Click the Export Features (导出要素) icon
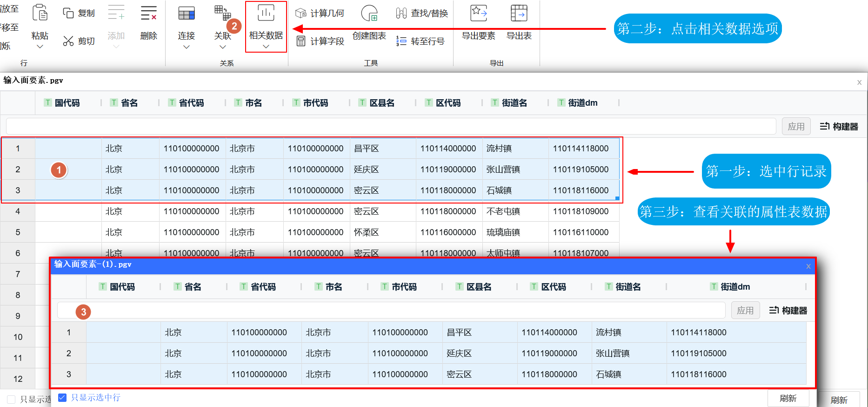The width and height of the screenshot is (868, 407). tap(478, 13)
